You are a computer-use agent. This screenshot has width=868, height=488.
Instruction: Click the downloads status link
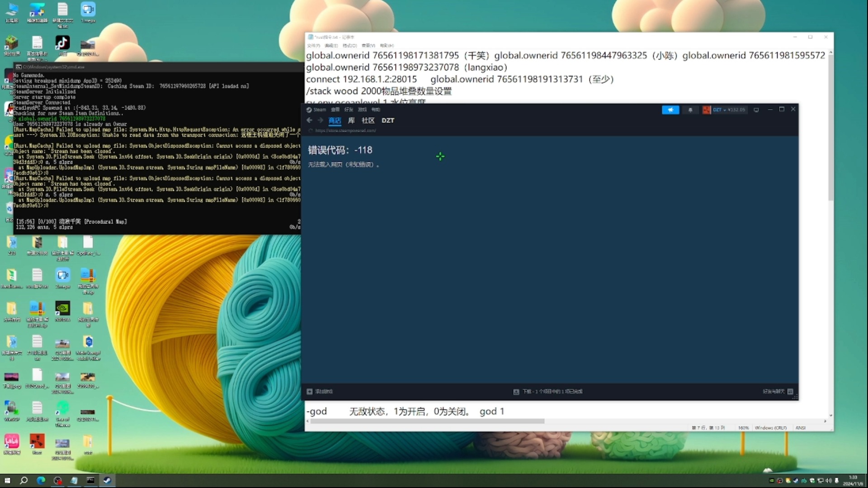552,391
